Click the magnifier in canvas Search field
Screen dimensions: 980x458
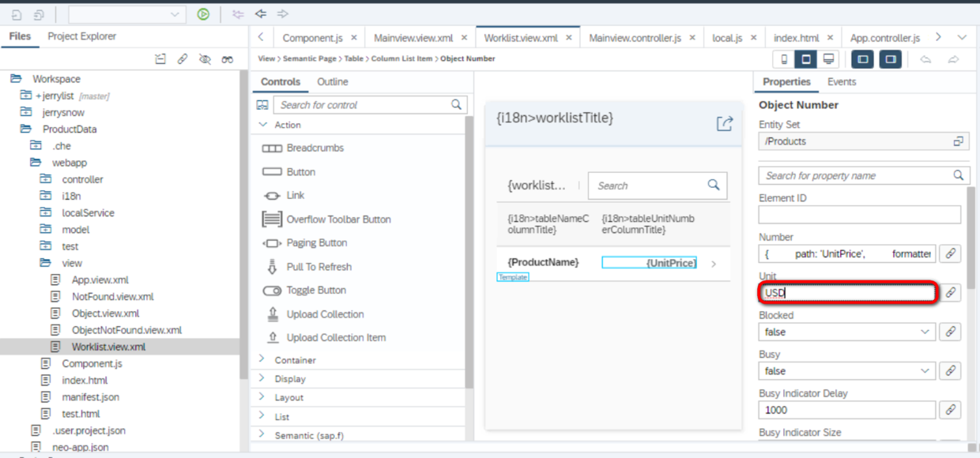714,185
